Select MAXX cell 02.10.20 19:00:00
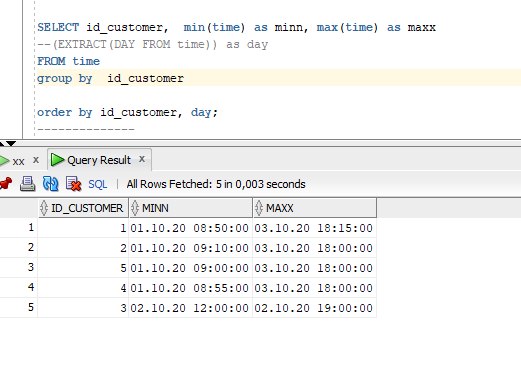521x379 pixels. (x=314, y=308)
